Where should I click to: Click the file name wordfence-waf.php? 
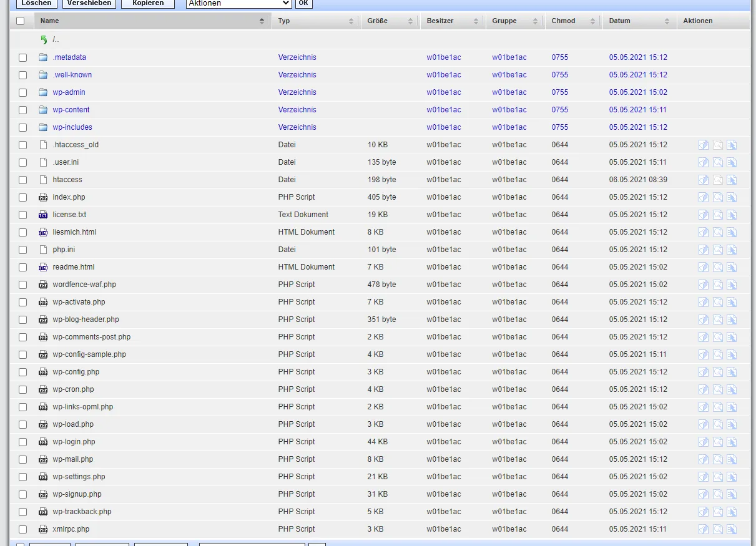click(84, 285)
